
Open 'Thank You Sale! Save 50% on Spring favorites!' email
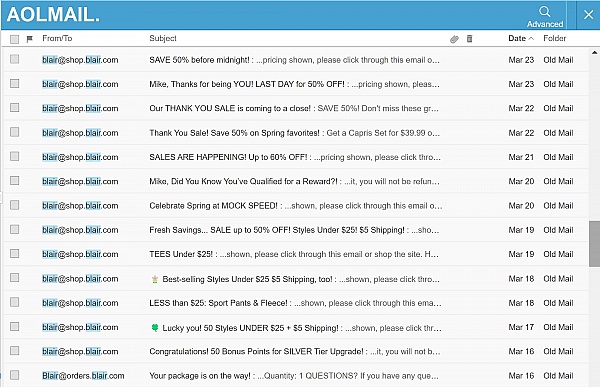click(x=294, y=133)
